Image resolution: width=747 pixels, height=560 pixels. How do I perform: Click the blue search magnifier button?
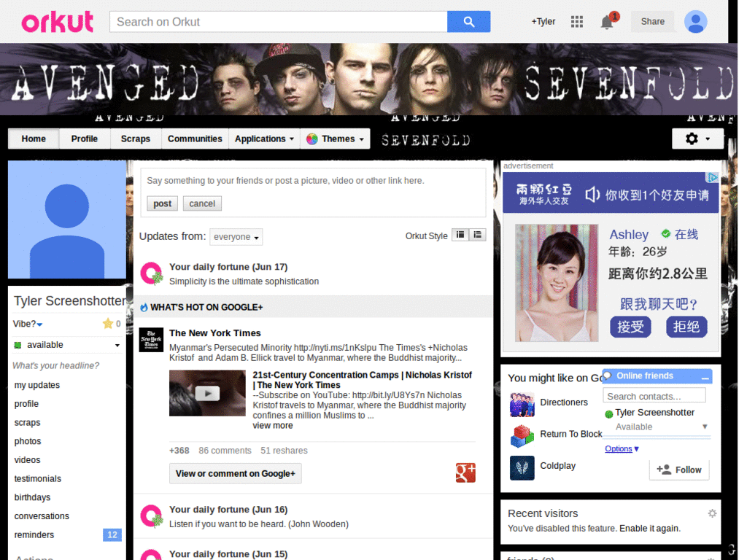click(468, 21)
